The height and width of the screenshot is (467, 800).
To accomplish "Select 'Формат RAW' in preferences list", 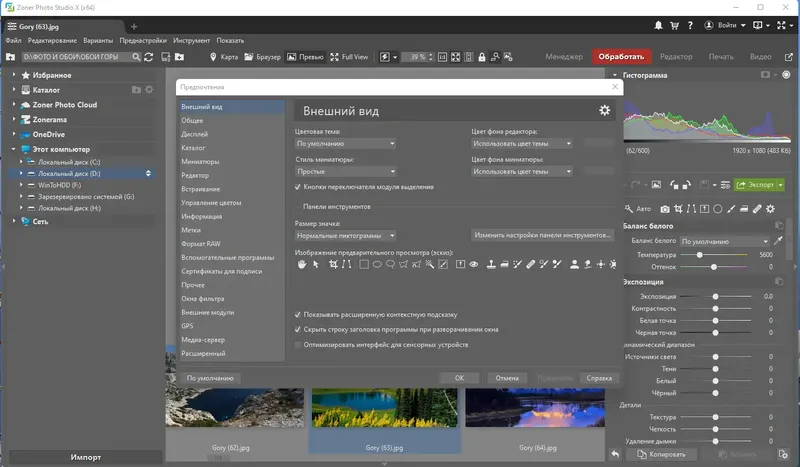I will click(203, 243).
